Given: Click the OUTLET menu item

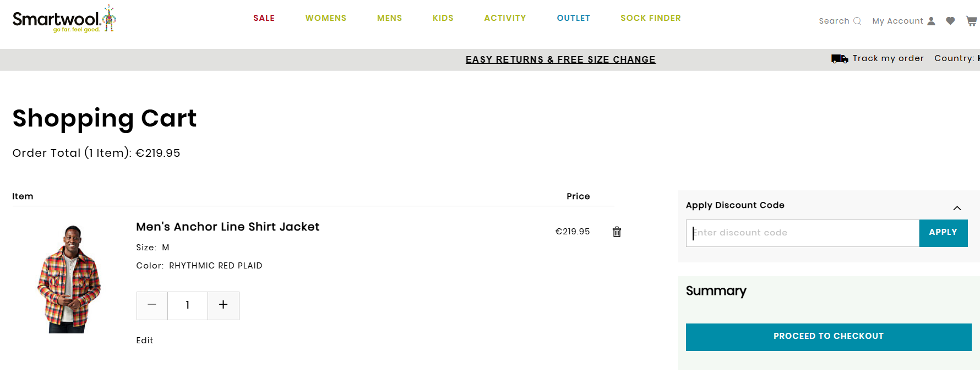Looking at the screenshot, I should pyautogui.click(x=573, y=18).
